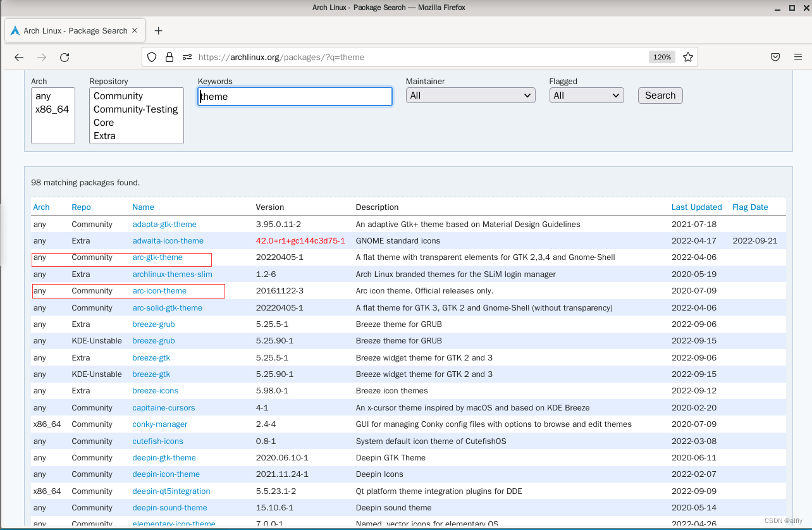Click the 120% zoom level badge
Screen dimensions: 812x530
[x=662, y=57]
